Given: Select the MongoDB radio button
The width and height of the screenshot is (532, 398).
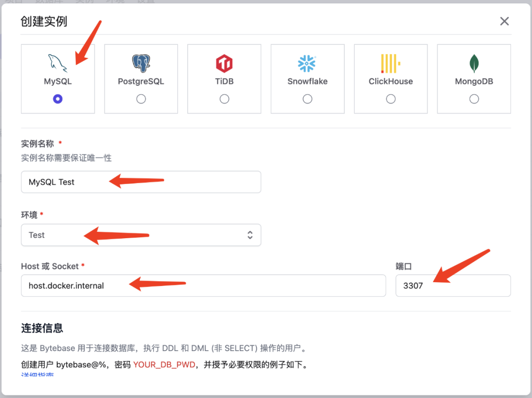Looking at the screenshot, I should 474,99.
